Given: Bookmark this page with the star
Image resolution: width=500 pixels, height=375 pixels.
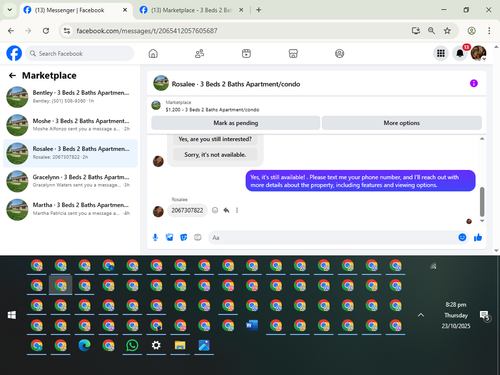Looking at the screenshot, I should pos(447,31).
